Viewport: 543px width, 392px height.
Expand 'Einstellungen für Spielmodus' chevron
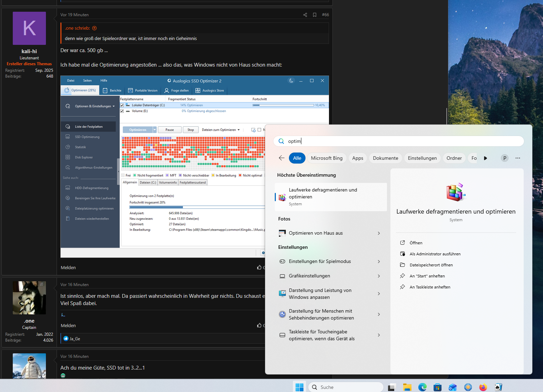click(379, 262)
